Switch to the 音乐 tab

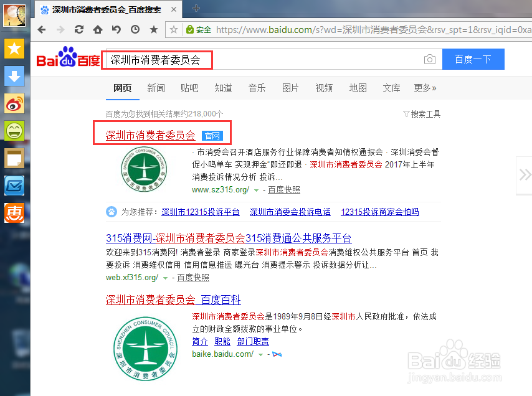click(257, 88)
